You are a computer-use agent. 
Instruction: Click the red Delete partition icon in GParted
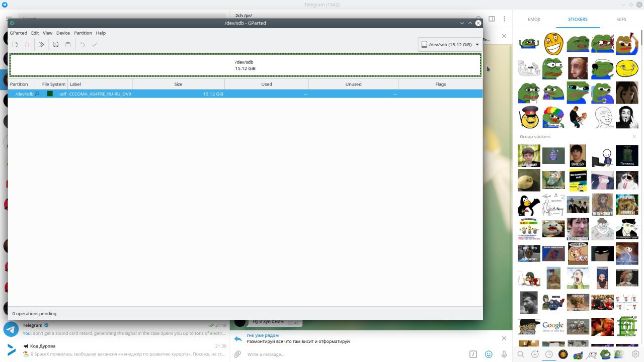27,45
